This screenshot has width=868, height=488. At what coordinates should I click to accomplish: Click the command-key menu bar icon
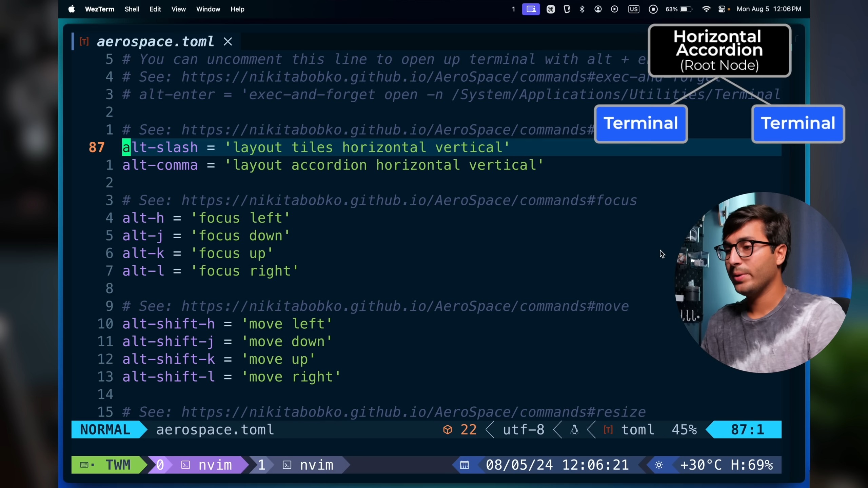coord(551,9)
